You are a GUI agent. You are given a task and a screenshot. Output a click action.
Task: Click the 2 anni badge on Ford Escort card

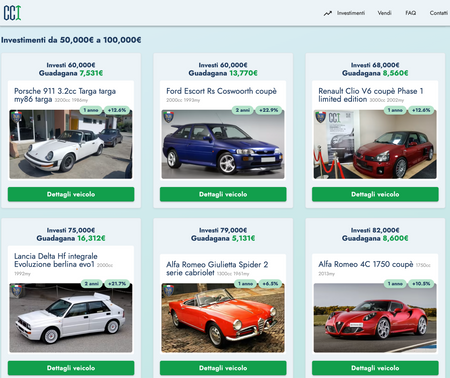(243, 110)
